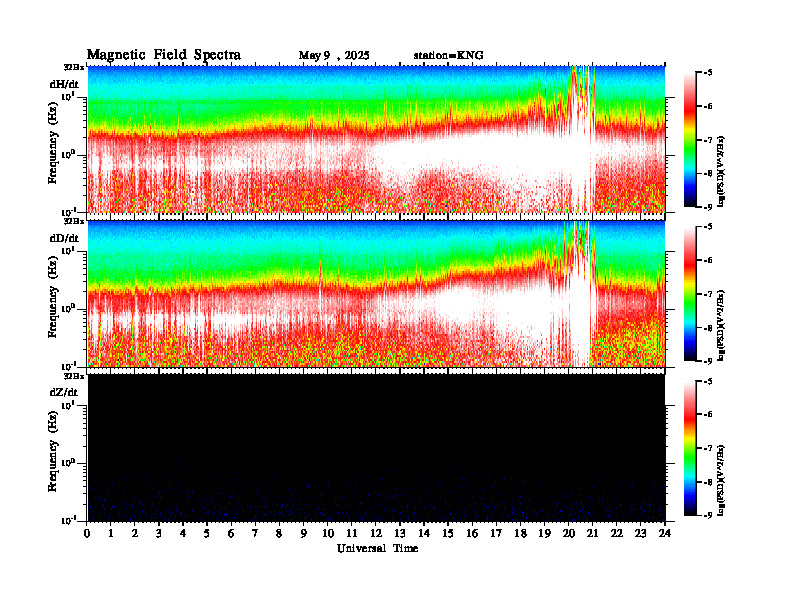Click the hour 3 tick label
792x612 pixels.
(159, 533)
